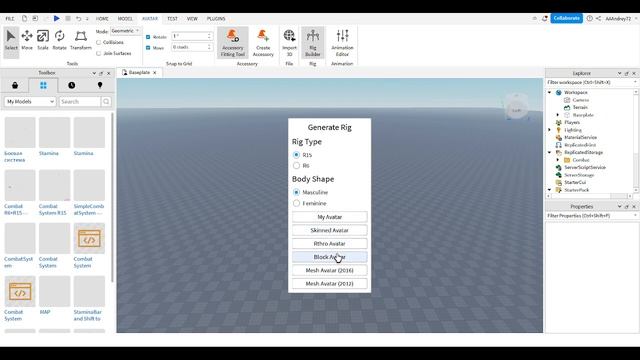Select the StaminaBar and Shift model thumbnail
Viewport: 640px width, 360px height.
(x=89, y=291)
